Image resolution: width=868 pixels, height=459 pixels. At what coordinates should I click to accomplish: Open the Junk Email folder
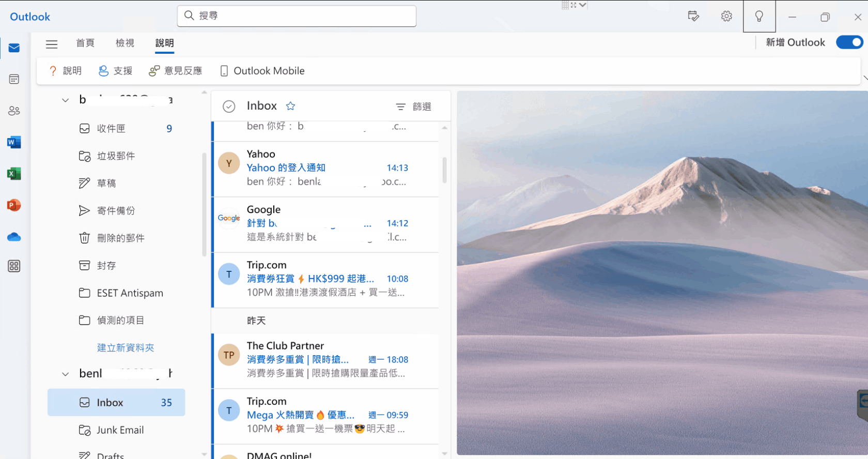pos(116,430)
